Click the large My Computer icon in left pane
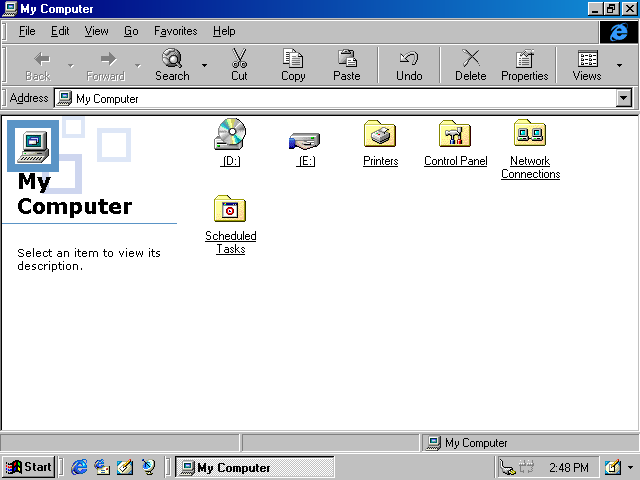Viewport: 640px width, 480px height. pyautogui.click(x=33, y=146)
